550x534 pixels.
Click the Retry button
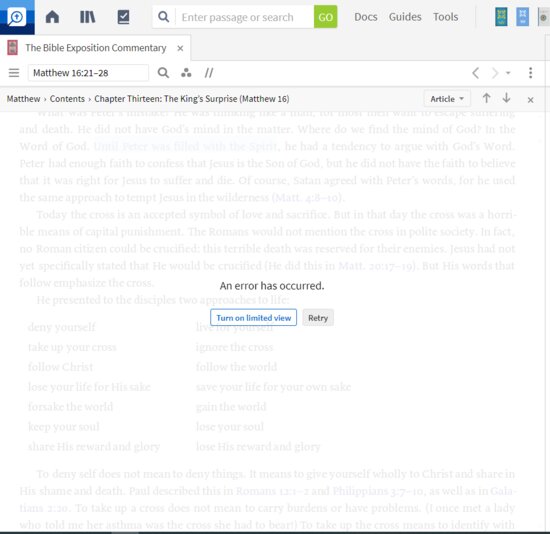point(318,318)
